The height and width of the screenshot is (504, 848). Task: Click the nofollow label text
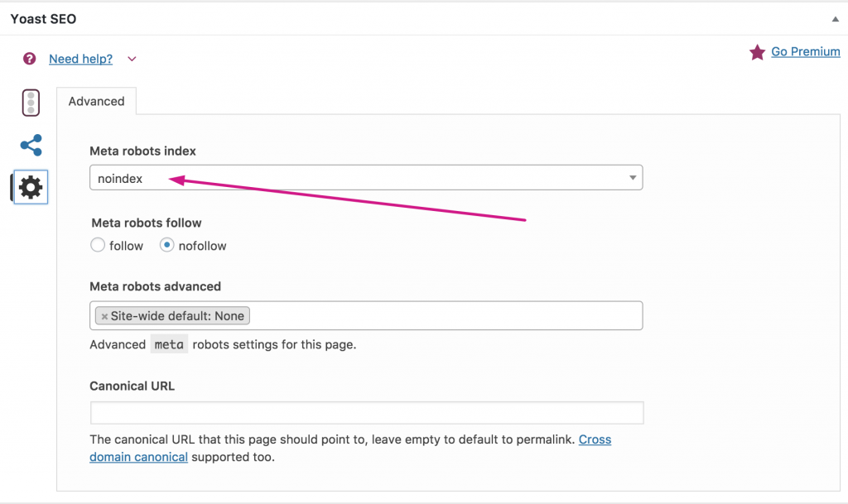[x=202, y=246]
